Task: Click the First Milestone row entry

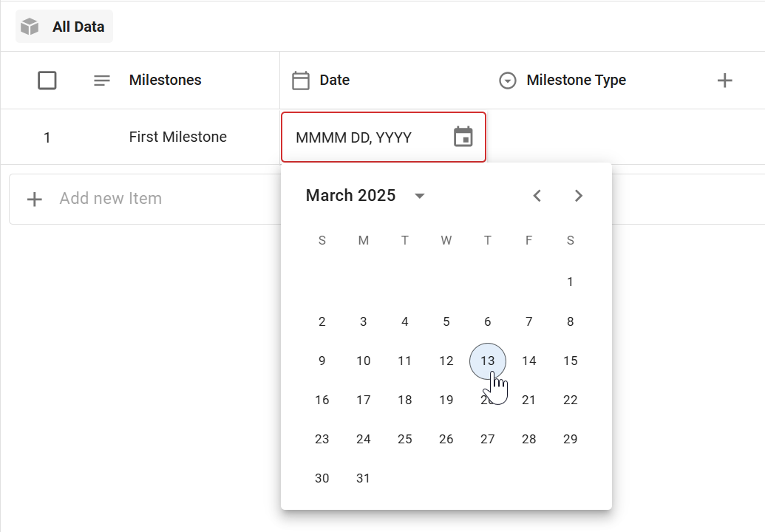Action: (x=177, y=137)
